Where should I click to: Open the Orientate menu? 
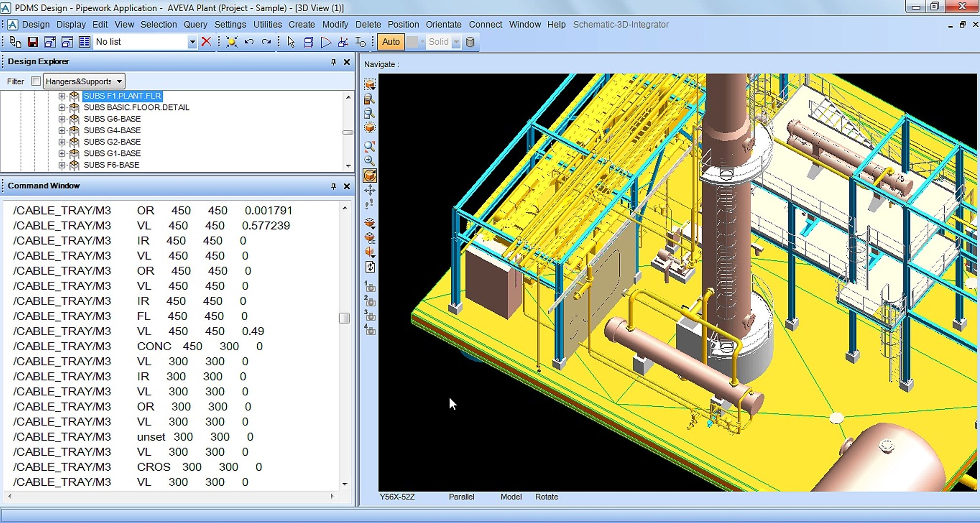click(x=444, y=25)
